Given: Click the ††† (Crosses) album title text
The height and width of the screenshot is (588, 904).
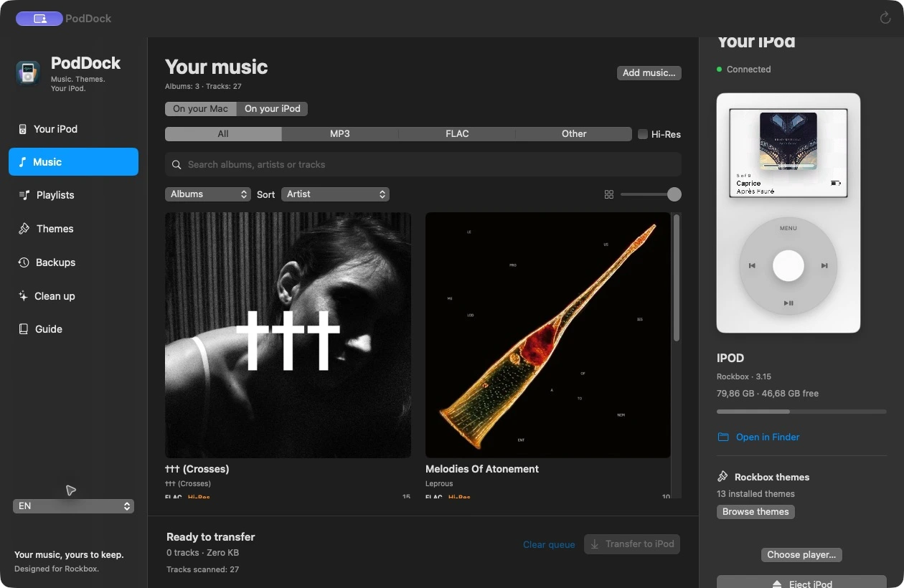Looking at the screenshot, I should 197,469.
